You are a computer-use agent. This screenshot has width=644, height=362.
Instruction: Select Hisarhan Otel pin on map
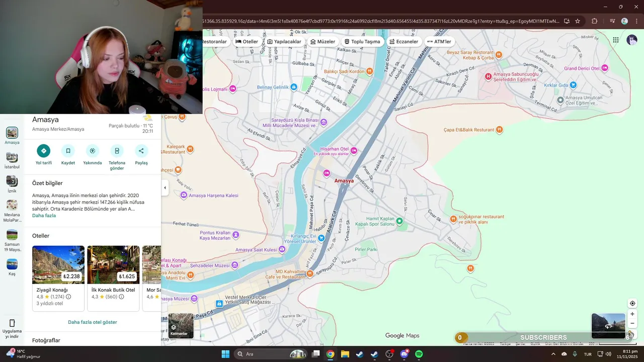coord(354,150)
